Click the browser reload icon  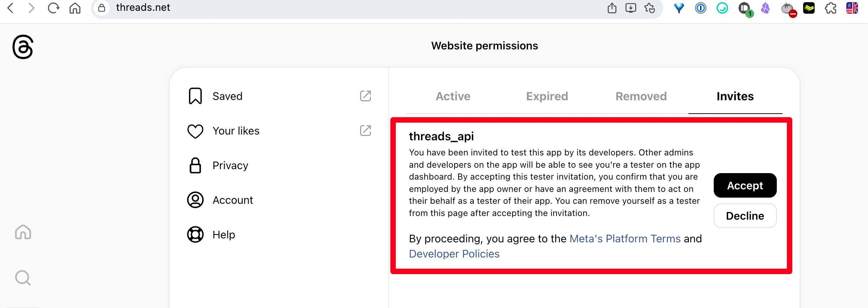pyautogui.click(x=53, y=8)
